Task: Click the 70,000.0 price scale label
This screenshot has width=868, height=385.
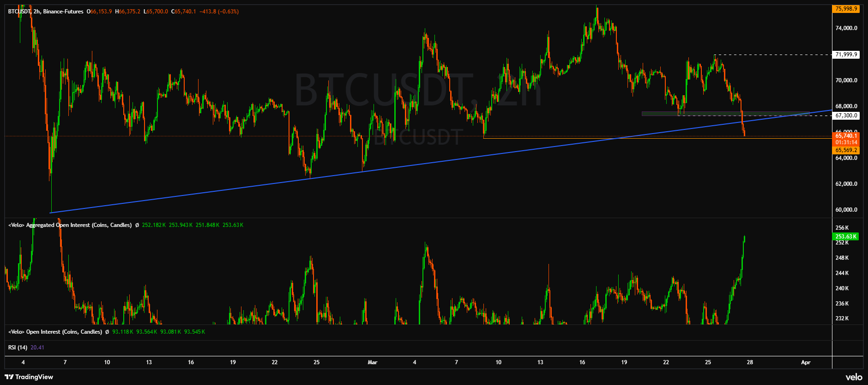Action: pyautogui.click(x=846, y=80)
